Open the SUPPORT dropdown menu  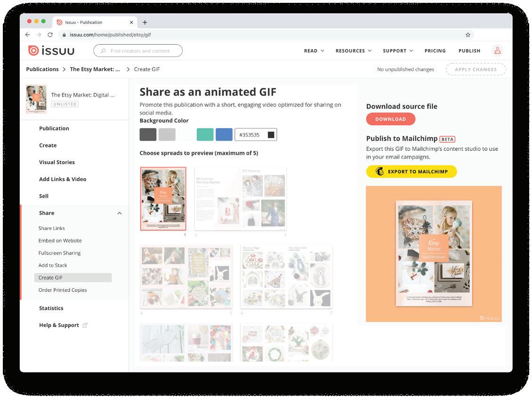pos(398,50)
